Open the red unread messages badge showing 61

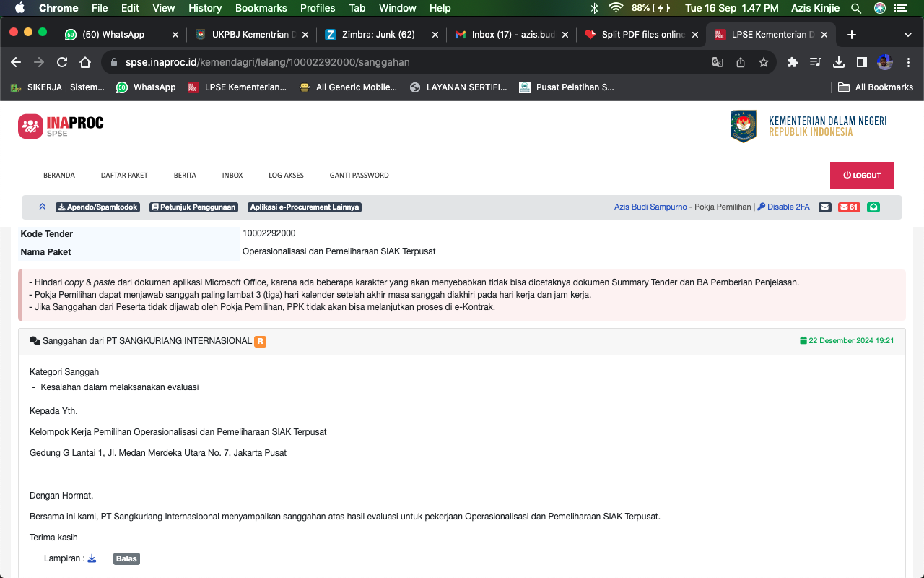(849, 207)
